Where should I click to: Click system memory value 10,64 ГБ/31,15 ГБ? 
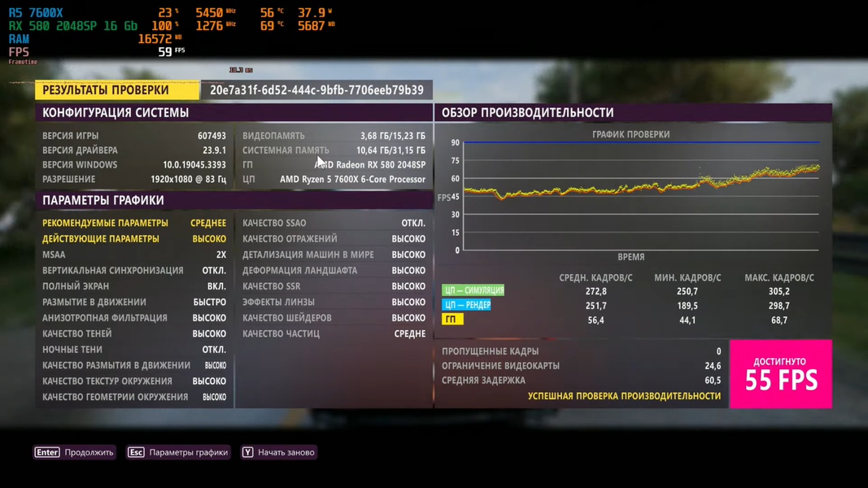tap(390, 150)
